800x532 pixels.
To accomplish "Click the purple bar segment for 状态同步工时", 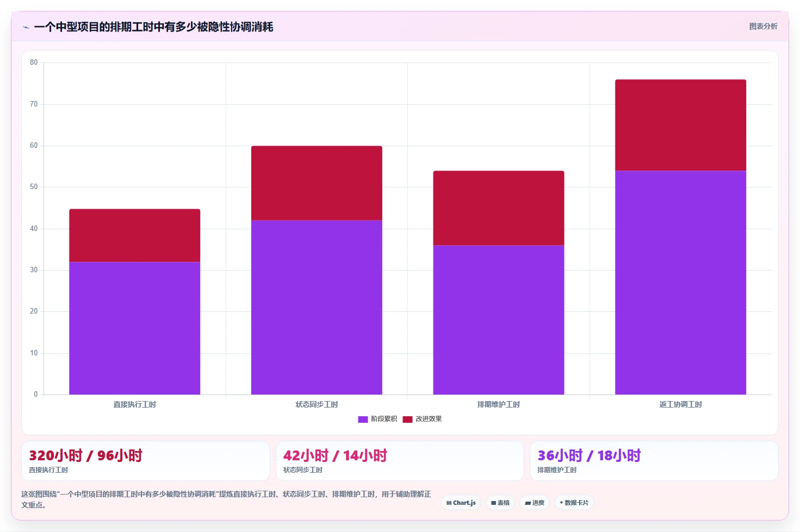I will point(317,308).
